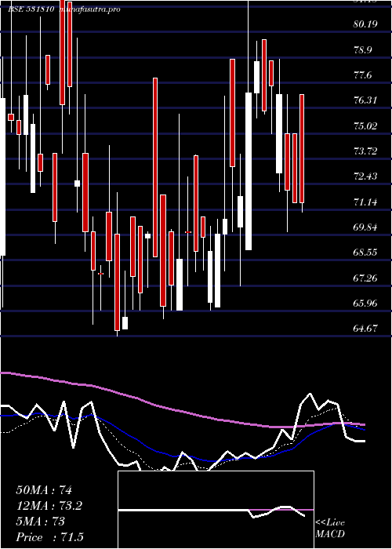The width and height of the screenshot is (392, 549).
Task: Click the 72.43 price axis label
Action: pos(365,176)
